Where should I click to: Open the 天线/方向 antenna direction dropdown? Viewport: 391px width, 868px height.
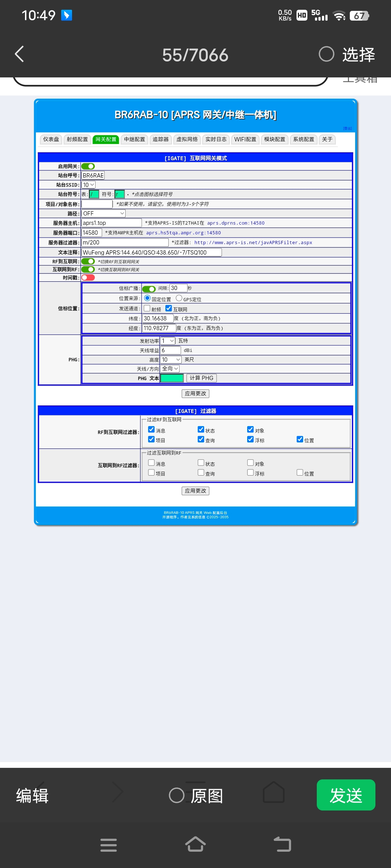point(170,369)
